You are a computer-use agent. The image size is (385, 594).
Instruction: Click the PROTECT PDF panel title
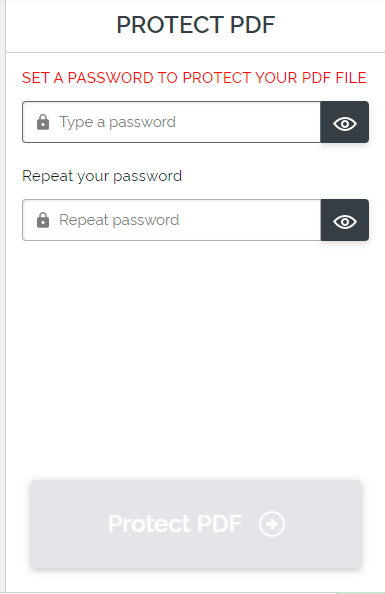[196, 25]
